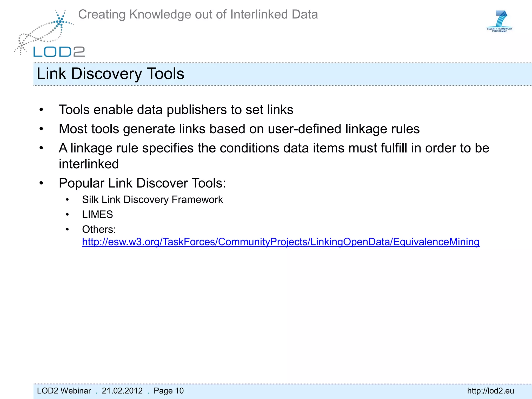Click the LOD2 logo
532x399 pixels.
click(x=49, y=34)
